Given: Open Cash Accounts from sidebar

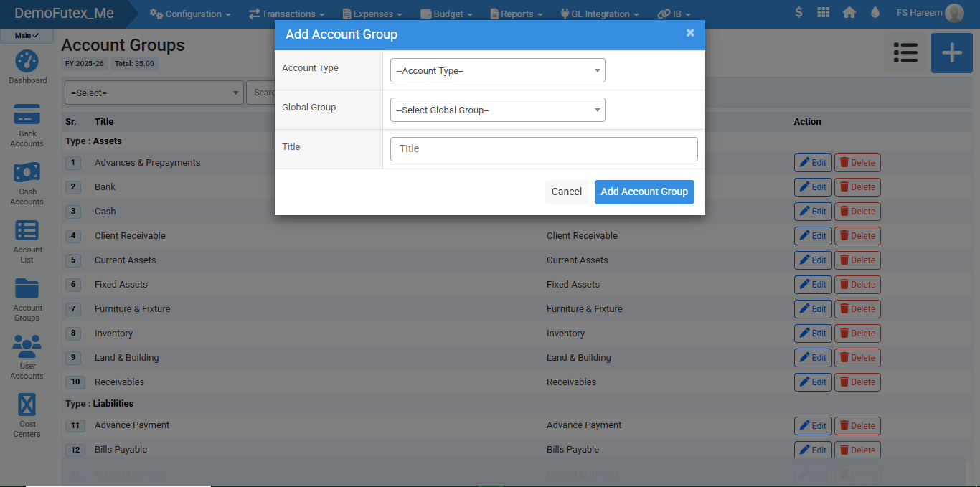Looking at the screenshot, I should point(27,183).
